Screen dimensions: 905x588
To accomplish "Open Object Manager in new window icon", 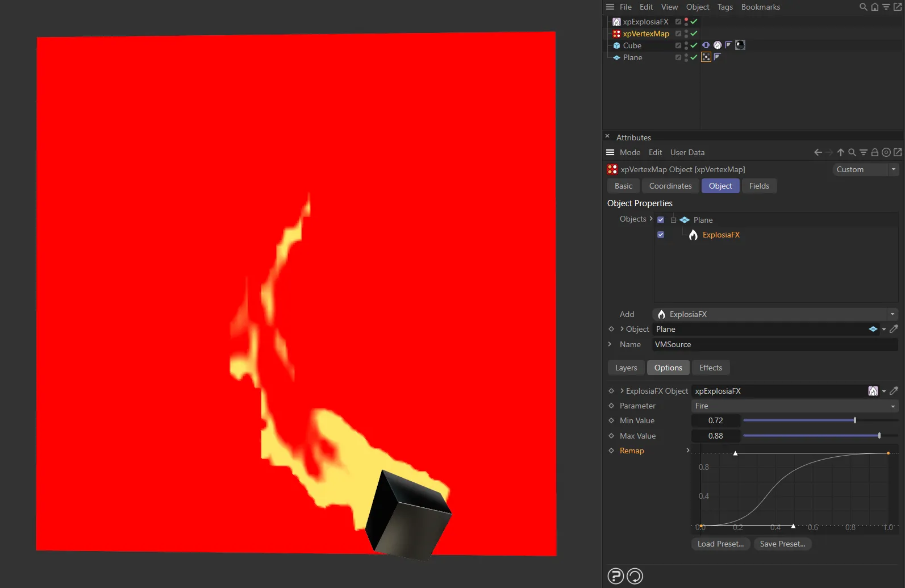I will click(x=898, y=7).
